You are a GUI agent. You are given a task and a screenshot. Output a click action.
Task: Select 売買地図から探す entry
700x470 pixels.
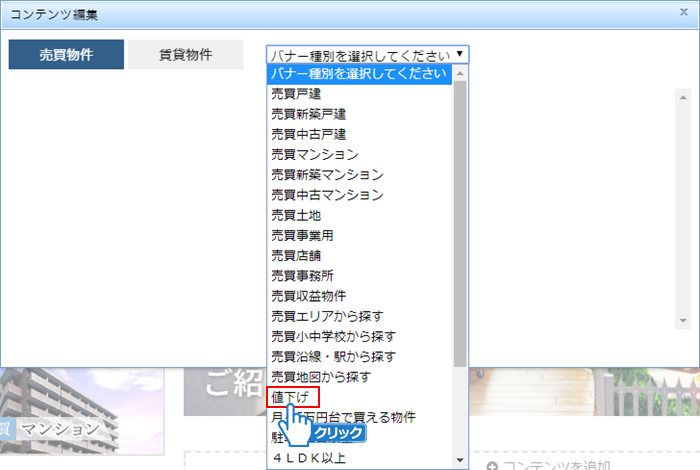coord(320,377)
